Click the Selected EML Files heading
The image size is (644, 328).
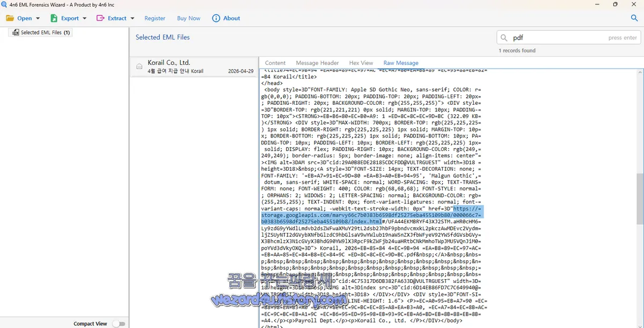point(163,37)
